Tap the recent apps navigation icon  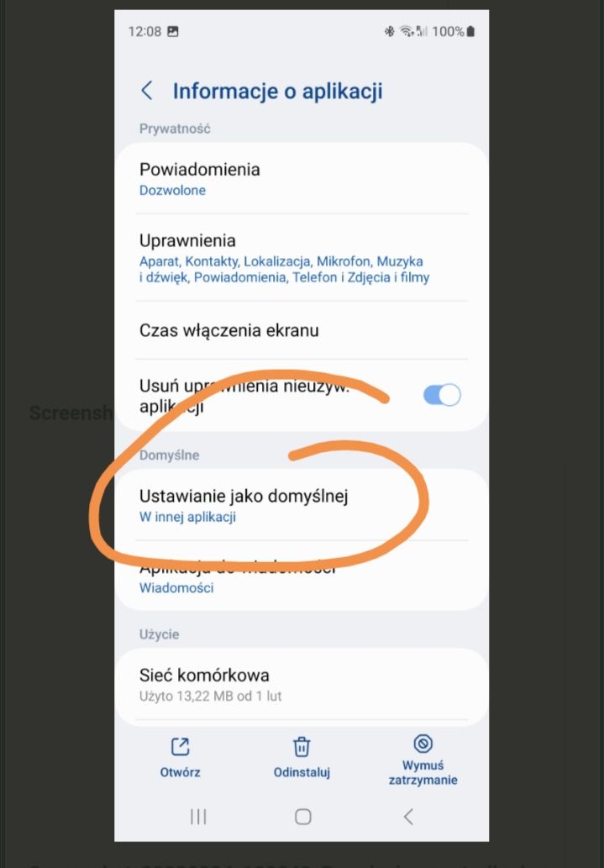tap(198, 817)
